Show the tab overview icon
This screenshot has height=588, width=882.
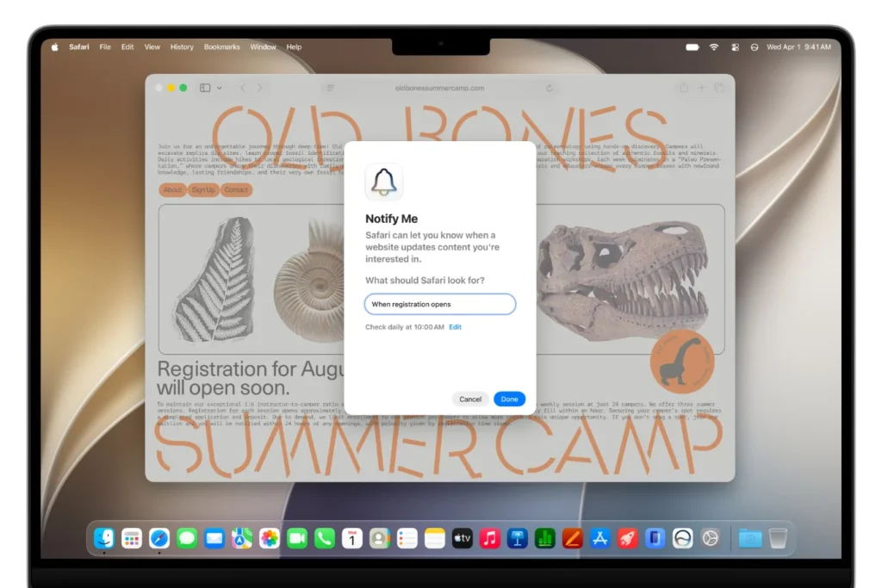pyautogui.click(x=719, y=88)
